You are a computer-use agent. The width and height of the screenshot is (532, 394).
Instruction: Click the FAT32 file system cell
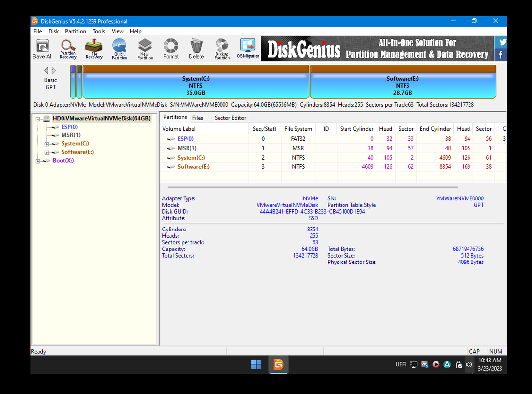click(x=298, y=139)
